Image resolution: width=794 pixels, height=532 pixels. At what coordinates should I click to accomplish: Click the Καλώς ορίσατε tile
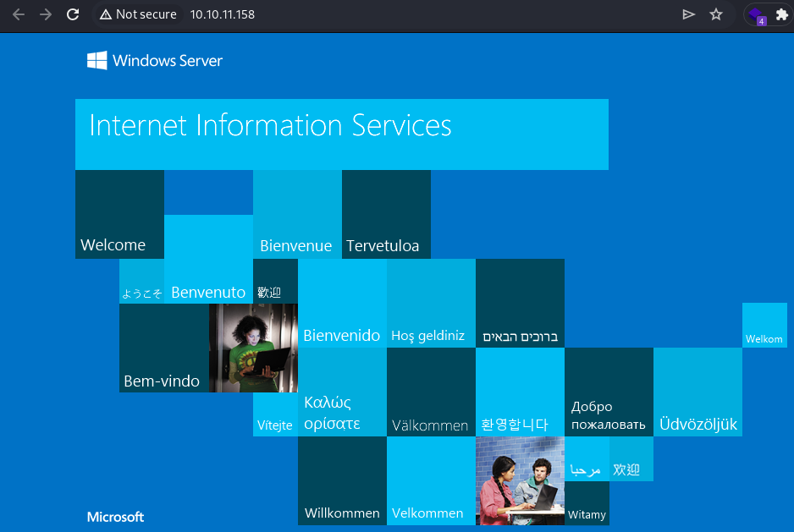[342, 392]
